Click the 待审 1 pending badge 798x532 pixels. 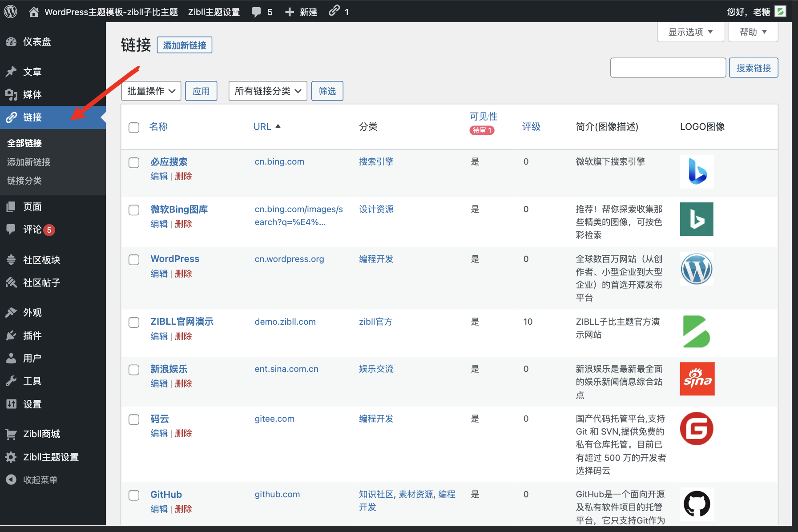tap(482, 130)
